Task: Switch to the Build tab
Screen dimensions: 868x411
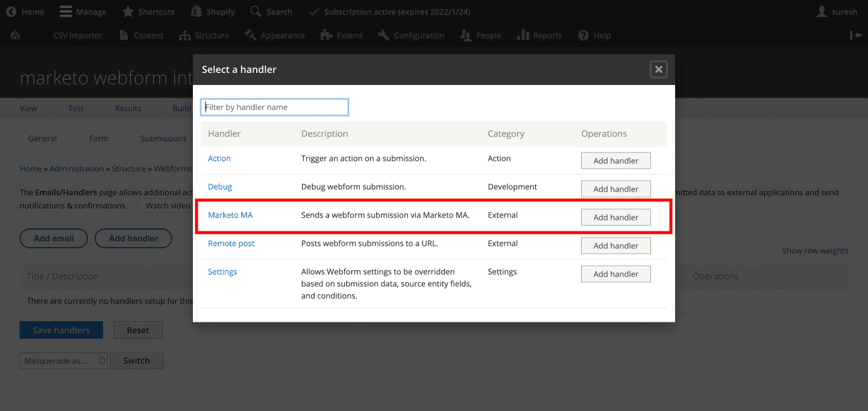Action: tap(181, 108)
